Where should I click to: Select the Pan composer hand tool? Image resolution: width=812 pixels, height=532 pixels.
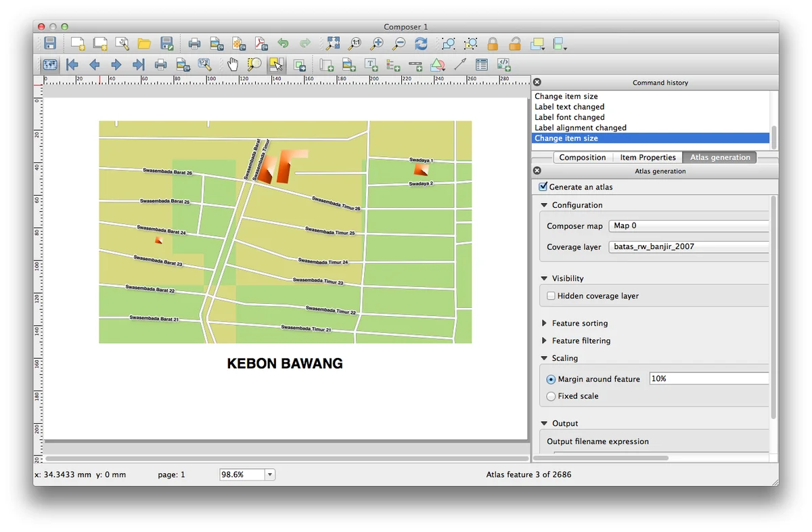[232, 65]
